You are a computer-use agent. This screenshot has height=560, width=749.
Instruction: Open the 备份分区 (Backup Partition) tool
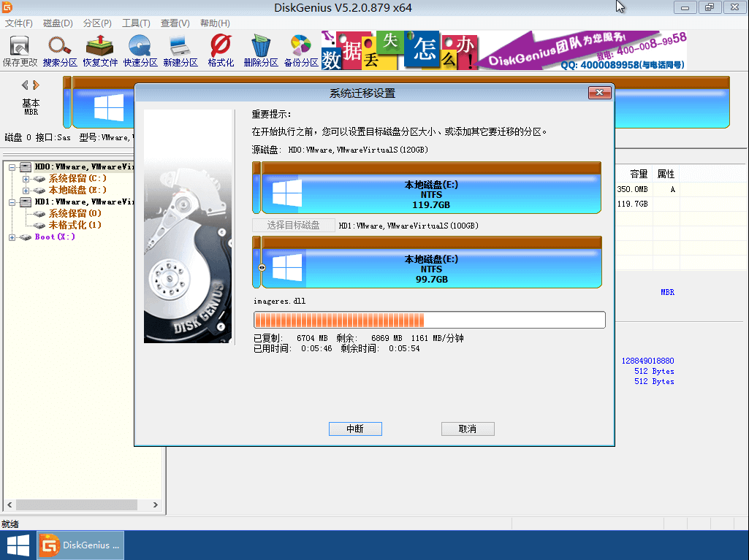(300, 50)
